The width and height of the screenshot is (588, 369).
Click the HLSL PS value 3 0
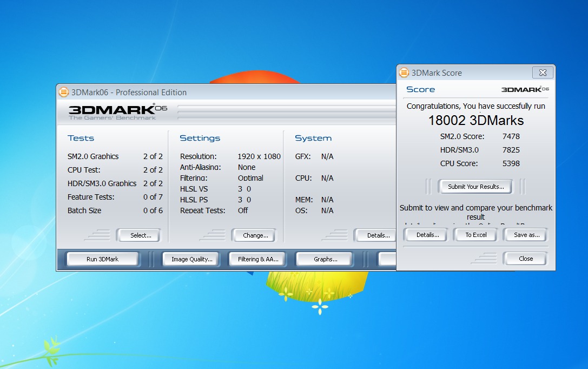click(x=244, y=200)
